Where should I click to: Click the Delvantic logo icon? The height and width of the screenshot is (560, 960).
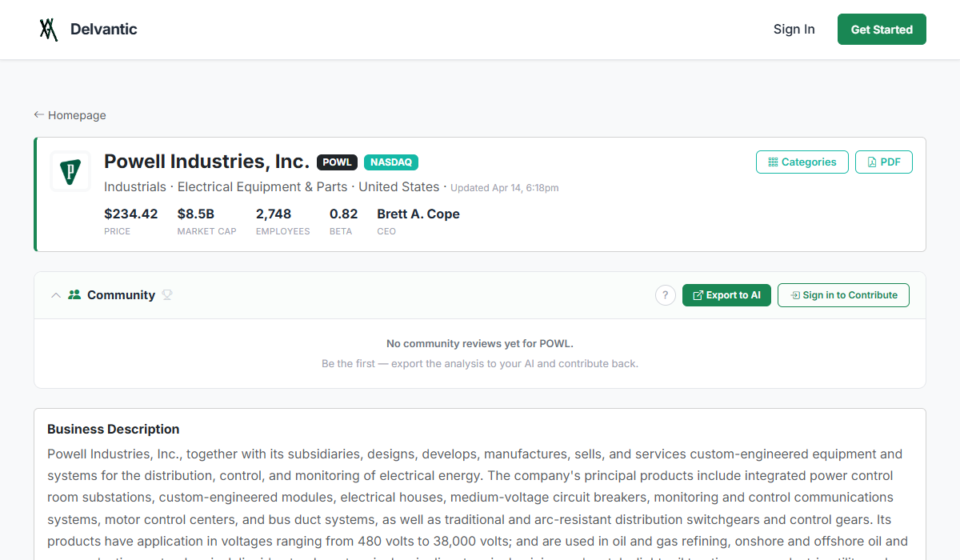coord(49,30)
